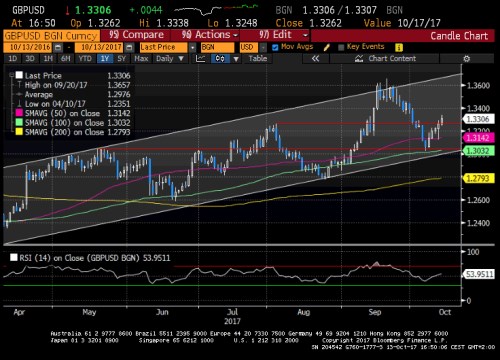Select the 5Y time range tab
This screenshot has width=500, height=360.
click(x=122, y=59)
